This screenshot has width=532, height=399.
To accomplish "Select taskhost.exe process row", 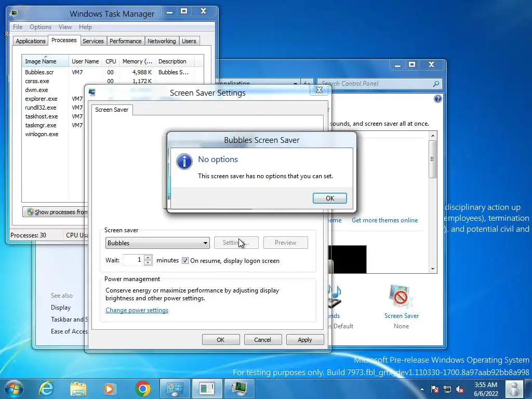I will 54,116.
